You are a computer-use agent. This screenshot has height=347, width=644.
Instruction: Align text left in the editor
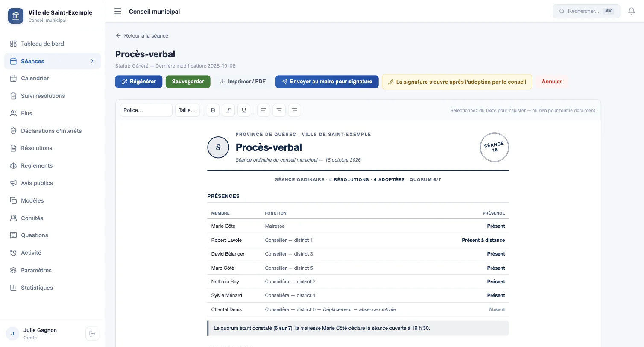(264, 110)
